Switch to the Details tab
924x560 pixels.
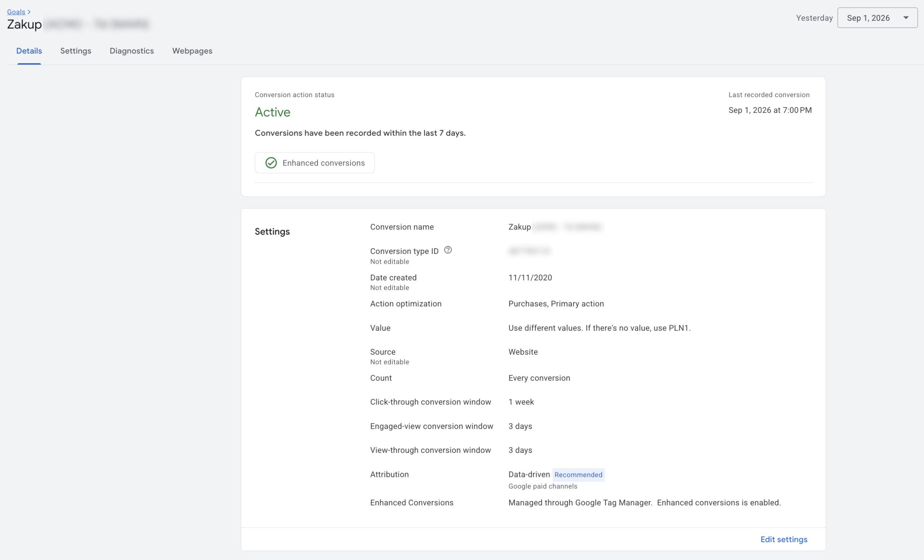point(29,51)
